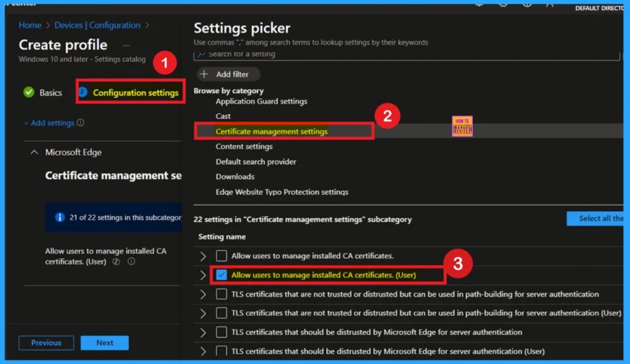Click the info icon beside the CA certificates (User) setting

point(132,261)
